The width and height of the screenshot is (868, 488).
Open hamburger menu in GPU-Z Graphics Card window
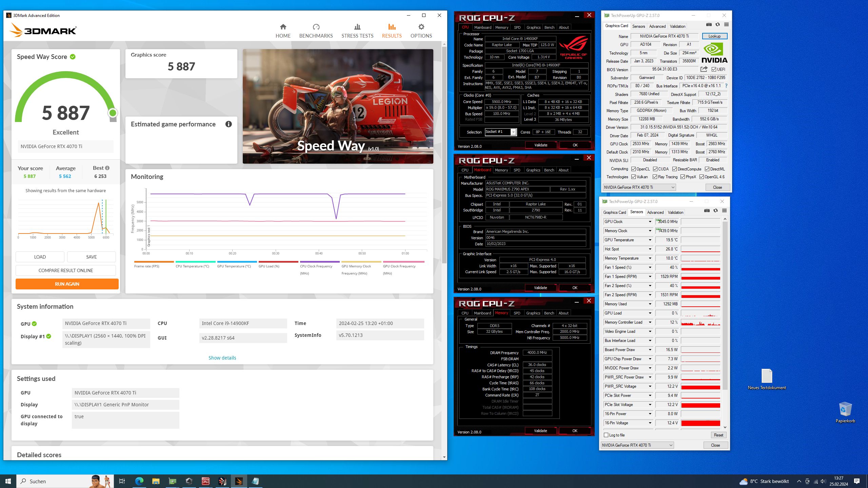(726, 24)
